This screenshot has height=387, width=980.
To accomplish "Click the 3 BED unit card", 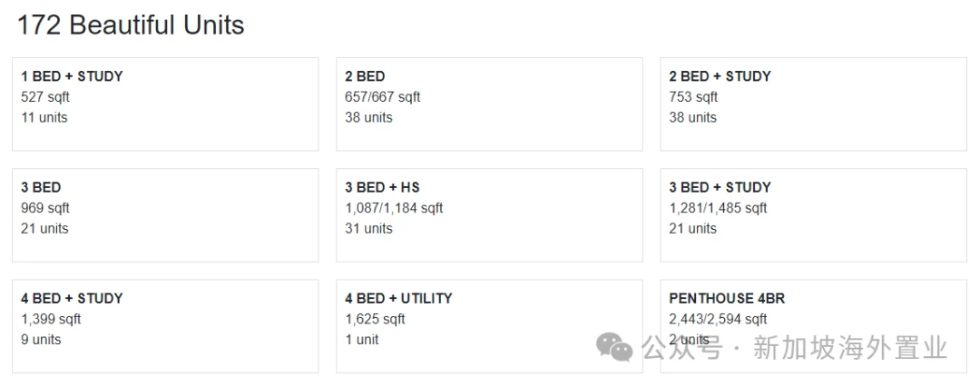I will click(165, 214).
